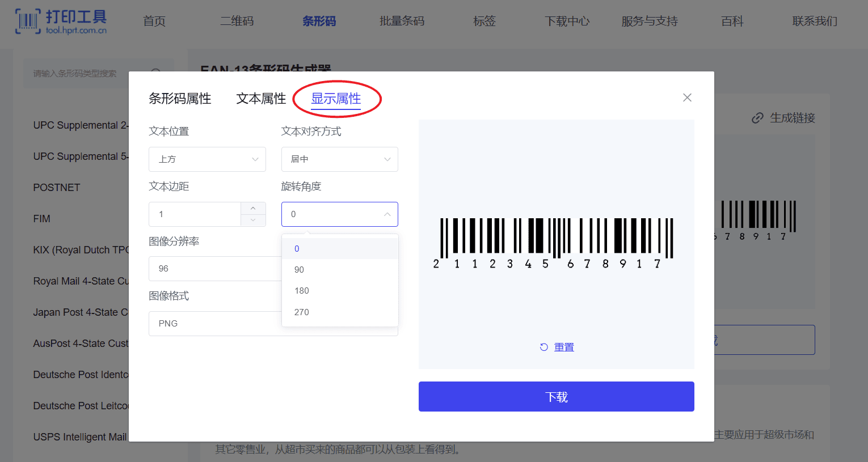The width and height of the screenshot is (868, 462).
Task: Click the 重置 reset link
Action: tap(564, 347)
